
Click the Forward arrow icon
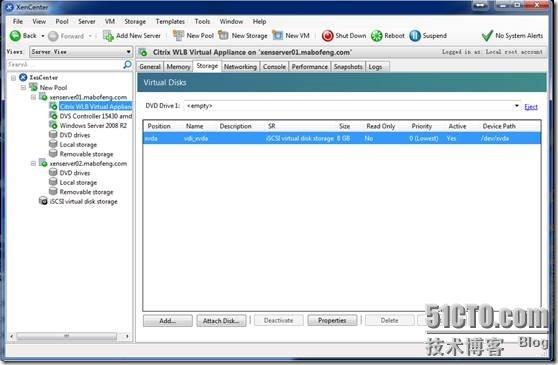pos(53,36)
